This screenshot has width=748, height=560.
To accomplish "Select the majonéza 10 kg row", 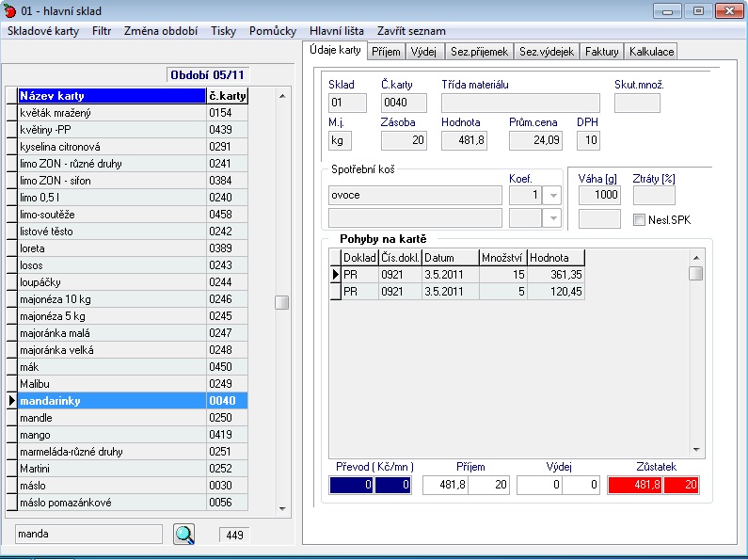I will [x=133, y=299].
